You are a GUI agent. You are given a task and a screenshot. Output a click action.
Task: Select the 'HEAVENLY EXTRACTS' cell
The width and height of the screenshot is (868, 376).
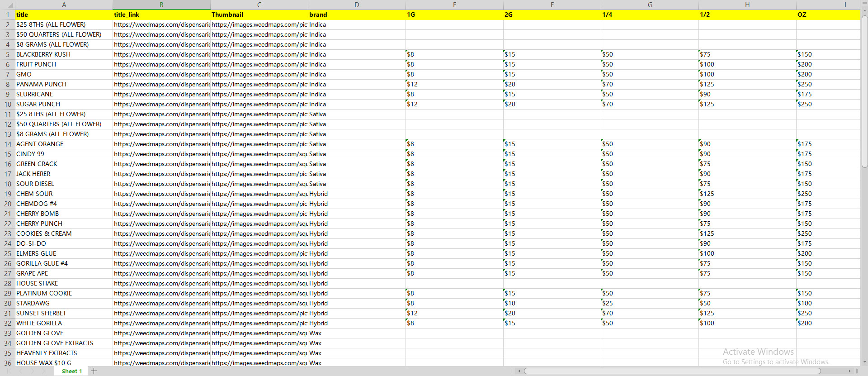pyautogui.click(x=64, y=353)
